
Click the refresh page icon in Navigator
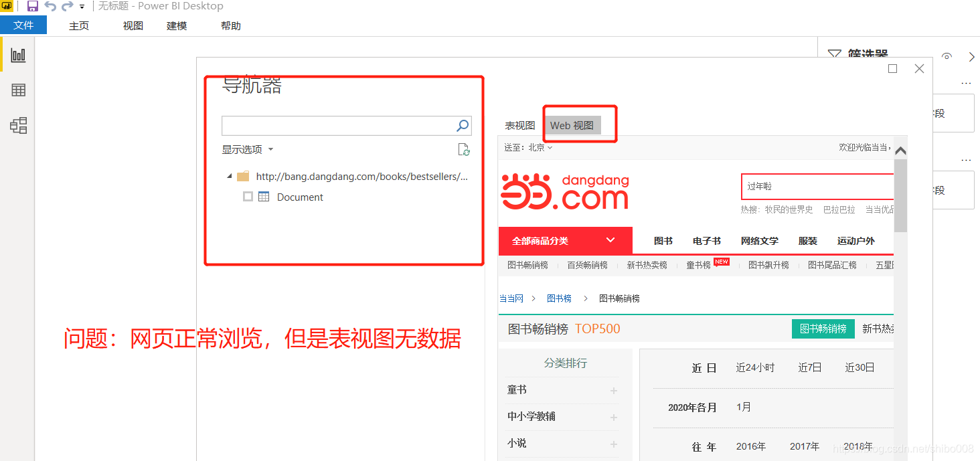[464, 149]
